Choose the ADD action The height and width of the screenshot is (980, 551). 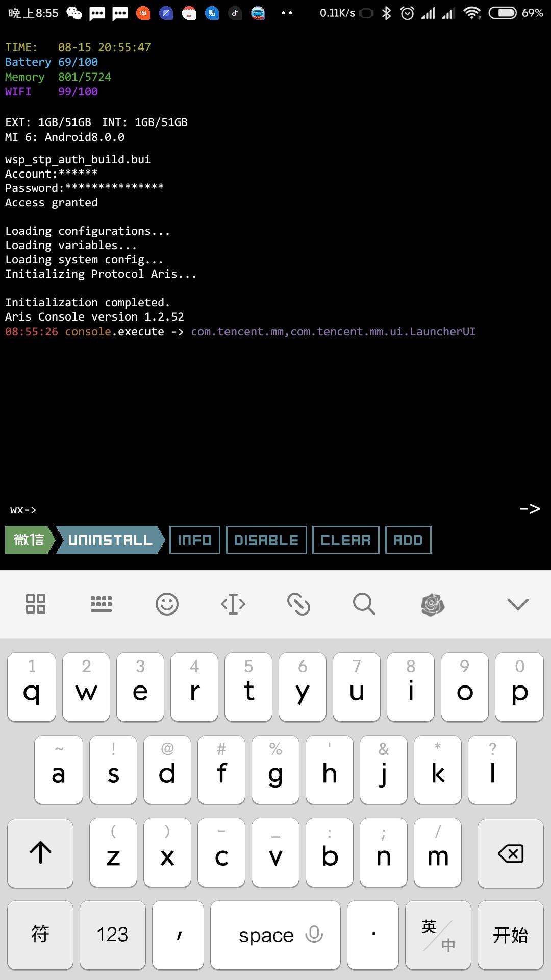[408, 540]
